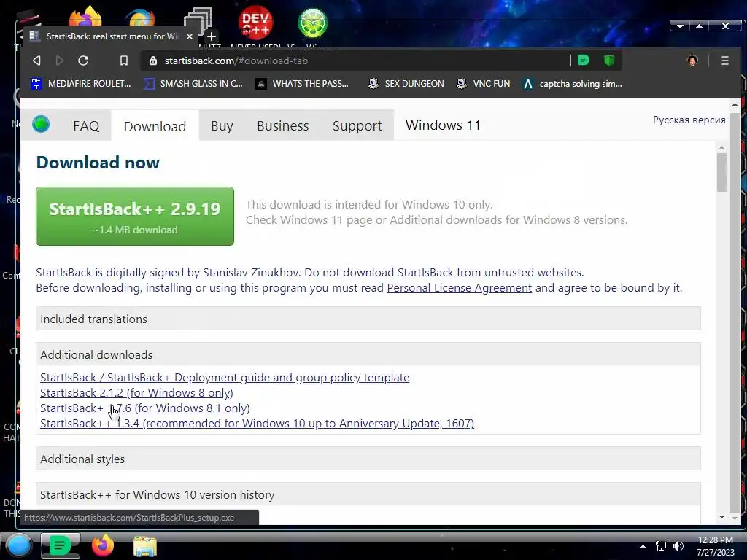Close the StartIsBack browser tab
Image resolution: width=747 pixels, height=560 pixels.
pyautogui.click(x=190, y=36)
